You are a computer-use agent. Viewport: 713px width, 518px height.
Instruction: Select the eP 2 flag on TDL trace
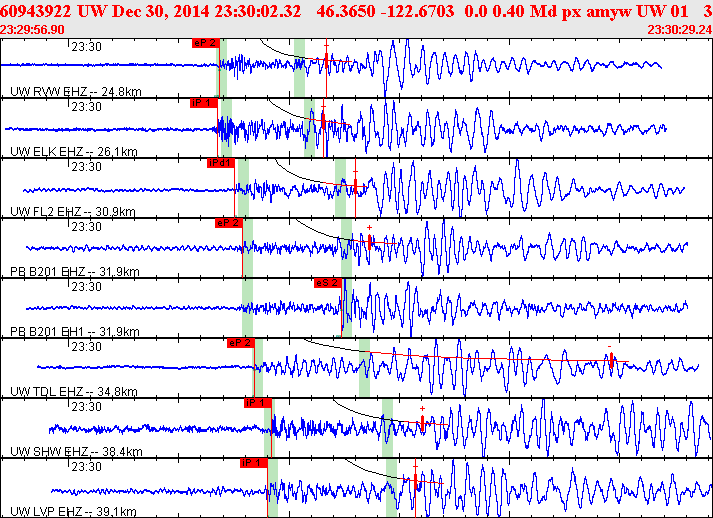coord(241,343)
